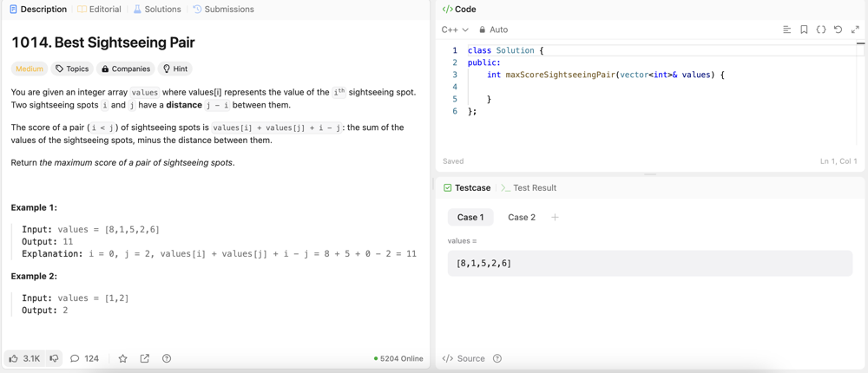Switch to the Editorial tab
The width and height of the screenshot is (868, 373).
(99, 10)
